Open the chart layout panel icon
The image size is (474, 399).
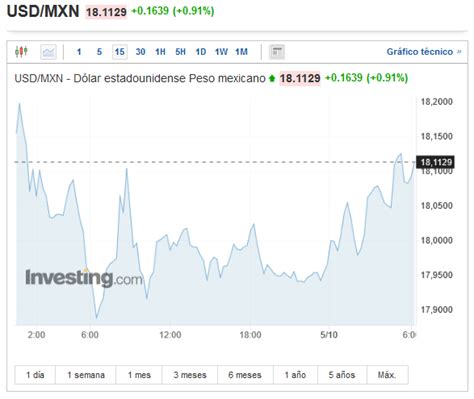[277, 52]
